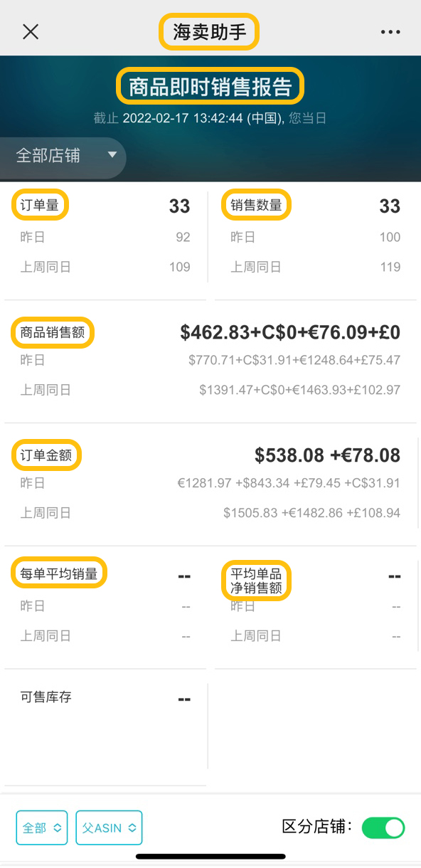Open the 全部 filter dropdown
This screenshot has height=868, width=421.
[x=41, y=828]
